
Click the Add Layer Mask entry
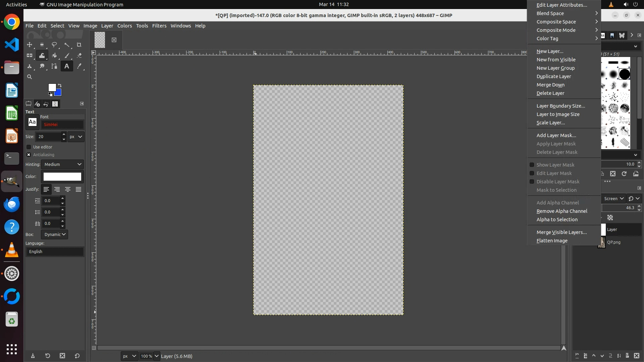point(556,135)
